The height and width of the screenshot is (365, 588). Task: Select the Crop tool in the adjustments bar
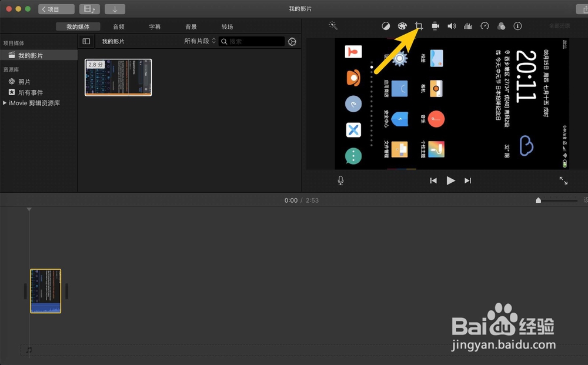tap(418, 26)
